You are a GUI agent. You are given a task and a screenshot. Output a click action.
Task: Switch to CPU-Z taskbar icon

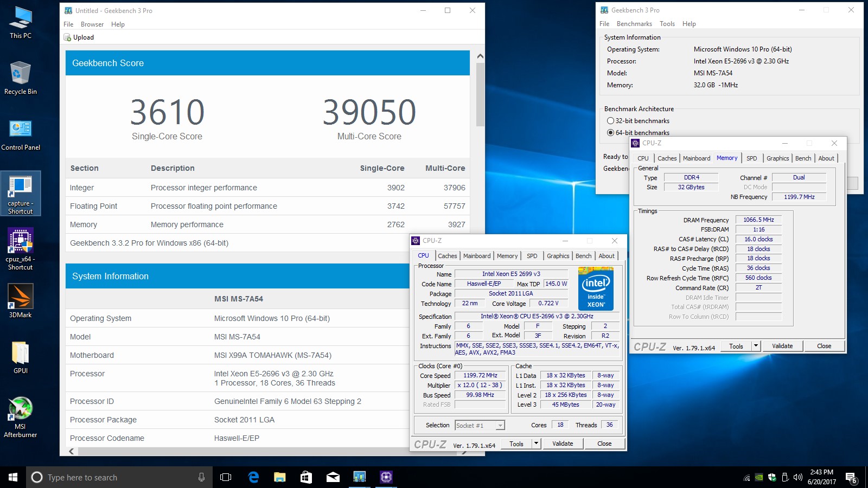(x=386, y=477)
